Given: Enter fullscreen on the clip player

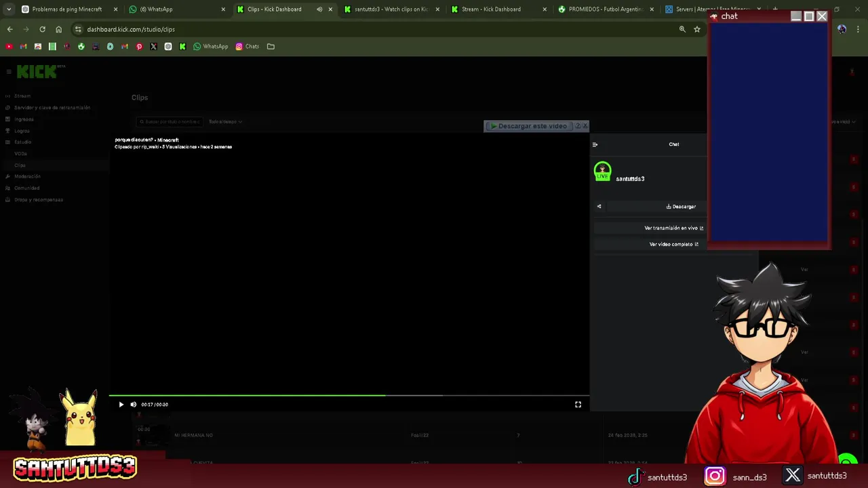Looking at the screenshot, I should click(x=578, y=405).
